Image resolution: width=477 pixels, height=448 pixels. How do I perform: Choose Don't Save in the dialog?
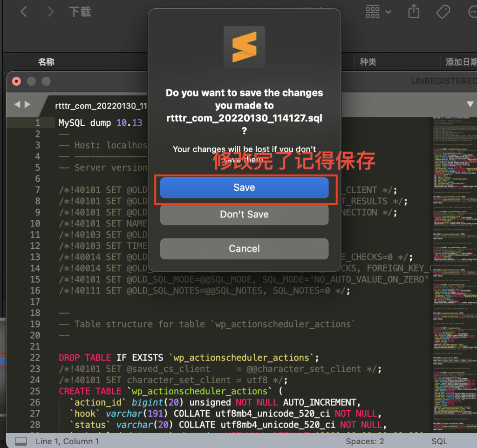[244, 215]
